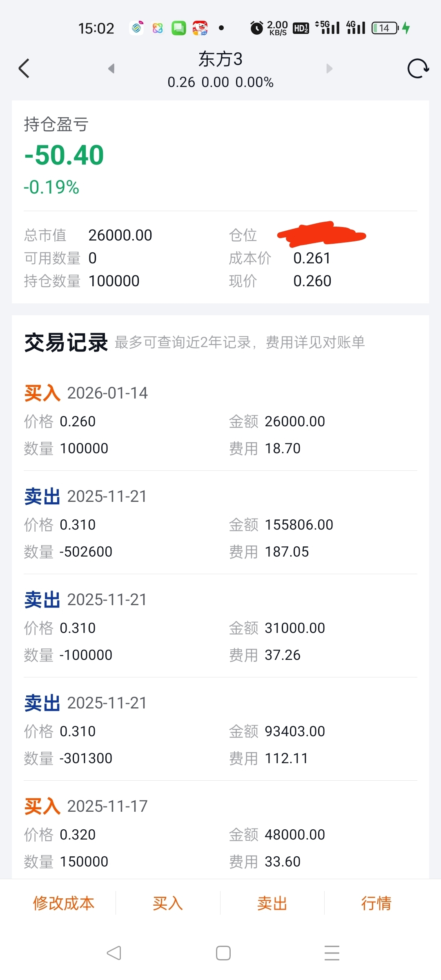Screen dimensions: 441x980
Task: Tap the battery indicator icon
Action: [385, 28]
